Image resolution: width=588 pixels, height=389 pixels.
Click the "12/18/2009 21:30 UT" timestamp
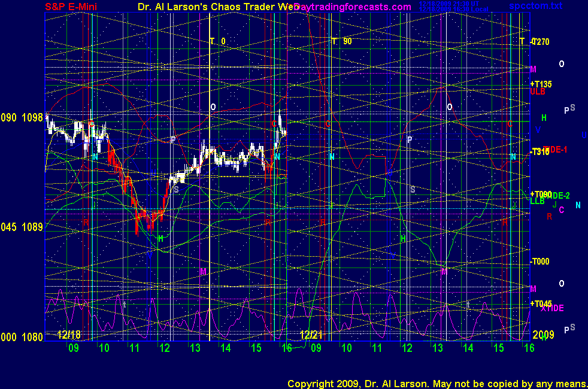449,4
